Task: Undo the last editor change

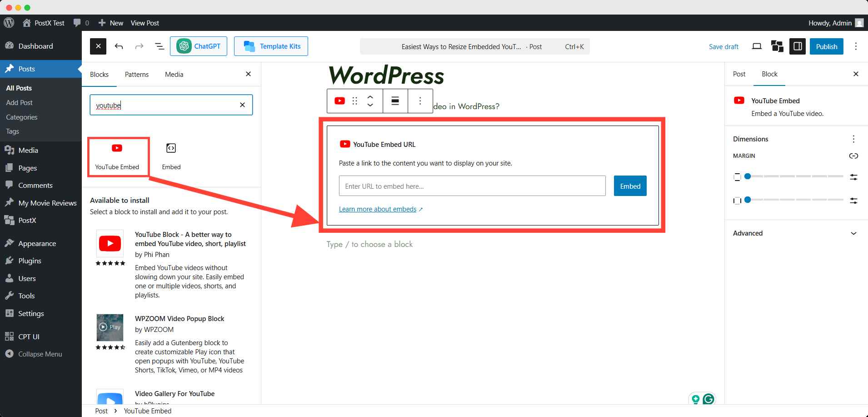Action: coord(119,46)
